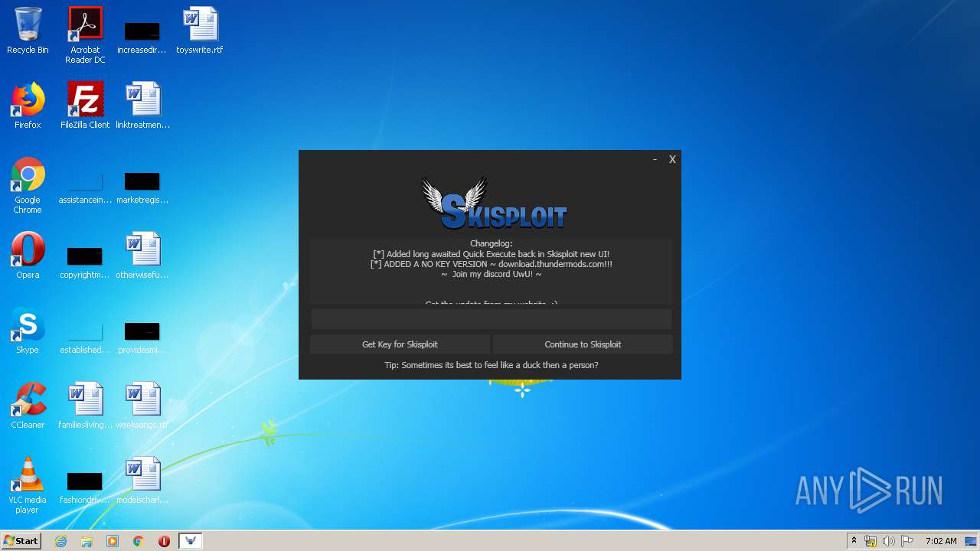
Task: Select the modelscharl... document icon
Action: coord(142,481)
